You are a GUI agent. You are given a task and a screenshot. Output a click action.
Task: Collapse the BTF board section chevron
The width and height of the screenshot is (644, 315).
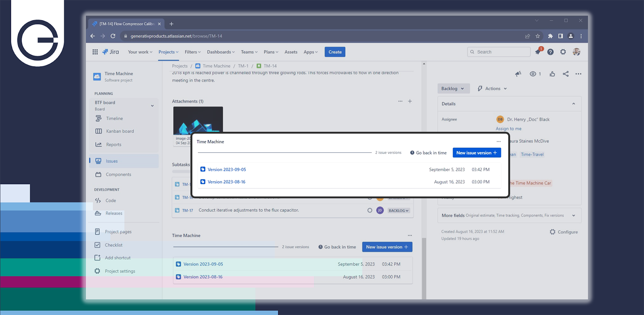click(x=152, y=106)
